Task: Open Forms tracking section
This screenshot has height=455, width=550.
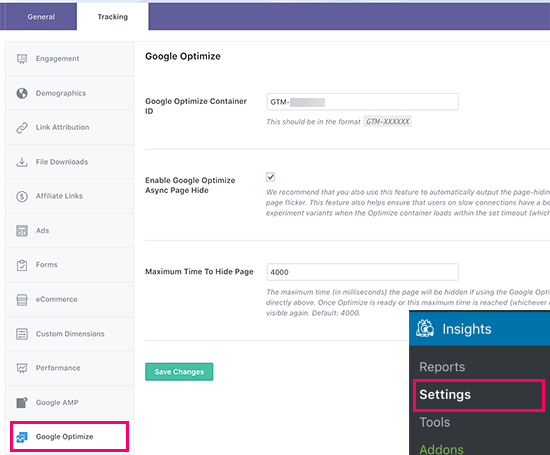Action: [69, 265]
